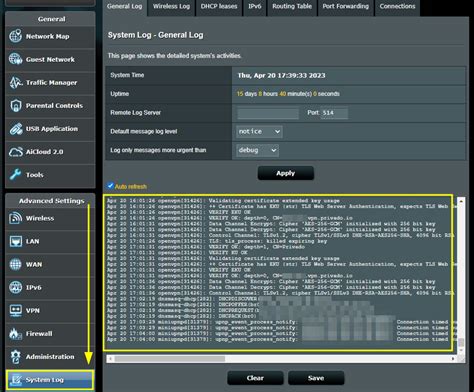This screenshot has width=474, height=392.
Task: Click the log horizontal scrollbar thumb
Action: (x=170, y=359)
